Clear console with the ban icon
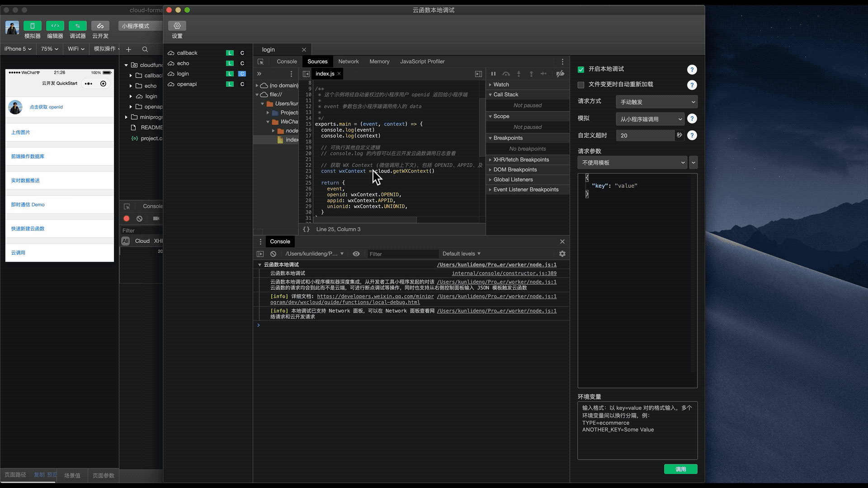Image resolution: width=868 pixels, height=488 pixels. coord(273,254)
